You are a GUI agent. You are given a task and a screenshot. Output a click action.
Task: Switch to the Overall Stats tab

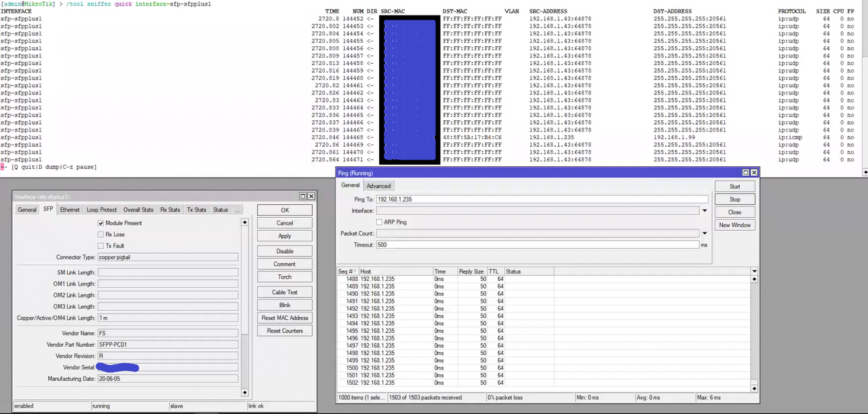point(138,210)
